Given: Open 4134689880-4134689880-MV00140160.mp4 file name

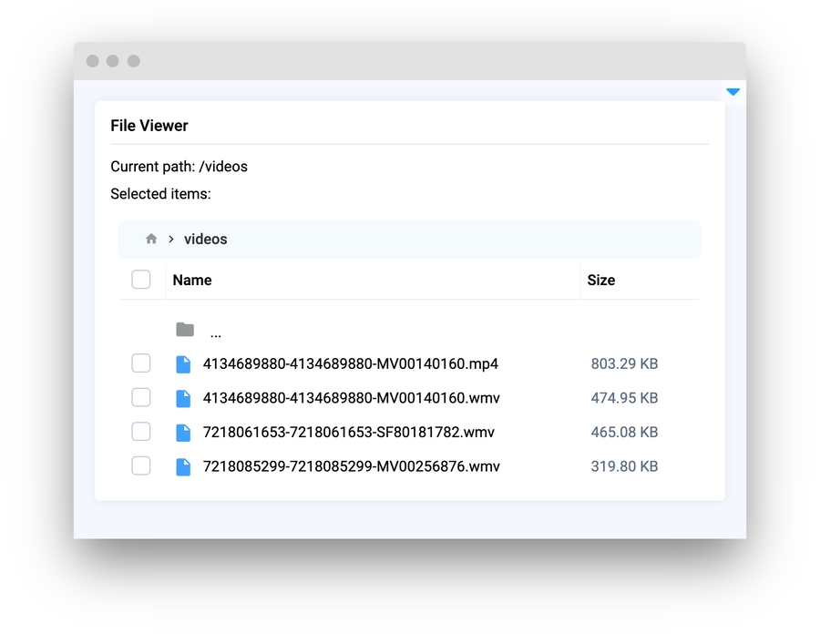Looking at the screenshot, I should 350,364.
